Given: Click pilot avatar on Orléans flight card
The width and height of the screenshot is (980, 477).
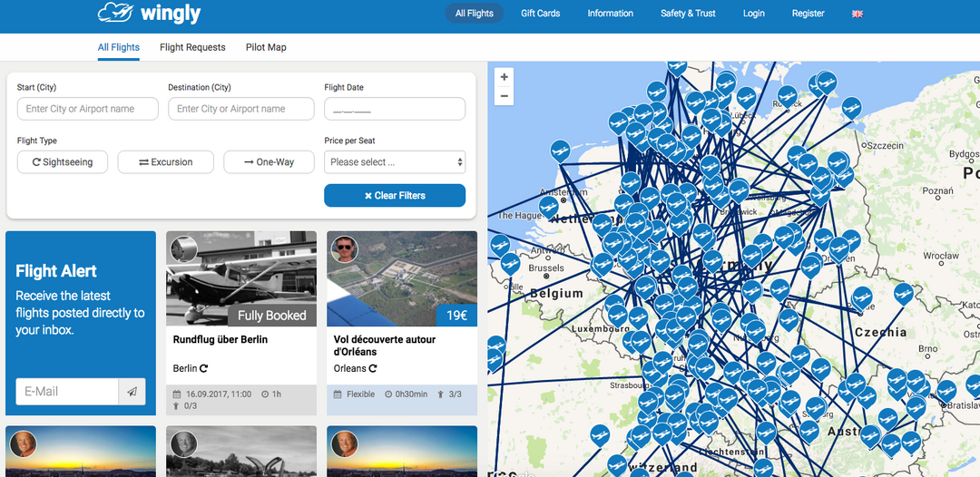Looking at the screenshot, I should click(x=344, y=249).
